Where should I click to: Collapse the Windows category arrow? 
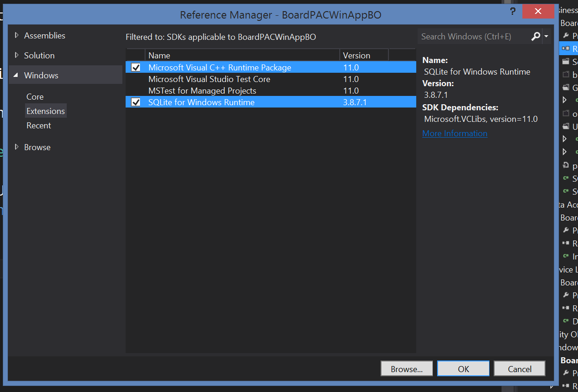[x=16, y=75]
